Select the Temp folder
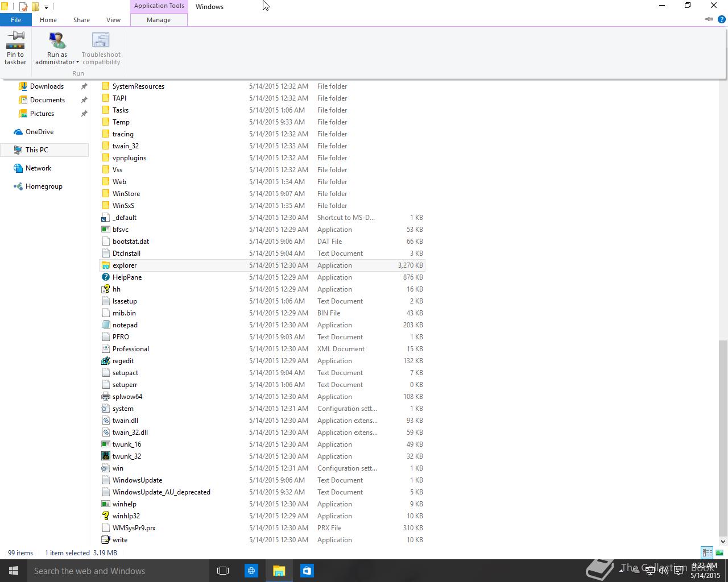The image size is (728, 582). [262, 122]
